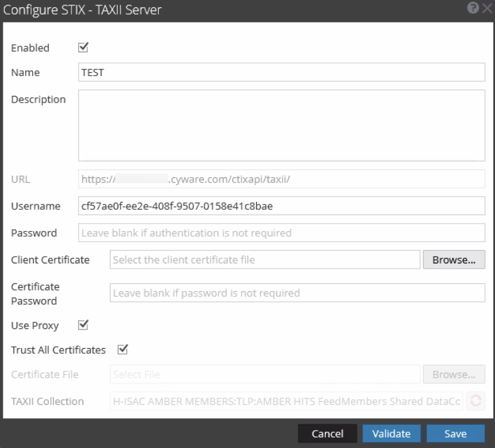Open help for STIX TAXII configuration

472,10
